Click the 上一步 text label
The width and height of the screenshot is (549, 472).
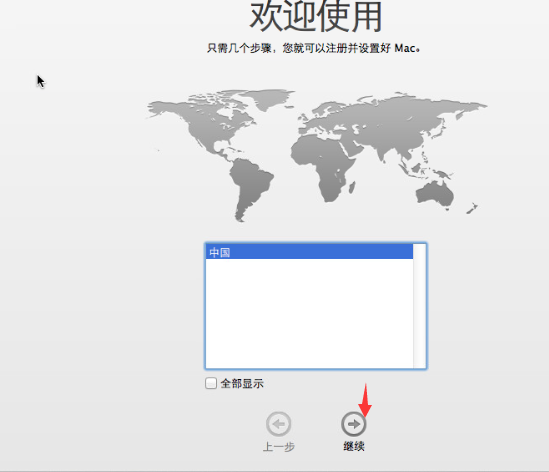(279, 447)
